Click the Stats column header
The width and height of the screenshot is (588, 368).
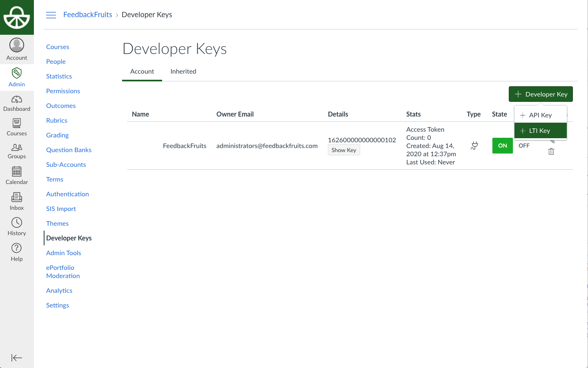413,114
